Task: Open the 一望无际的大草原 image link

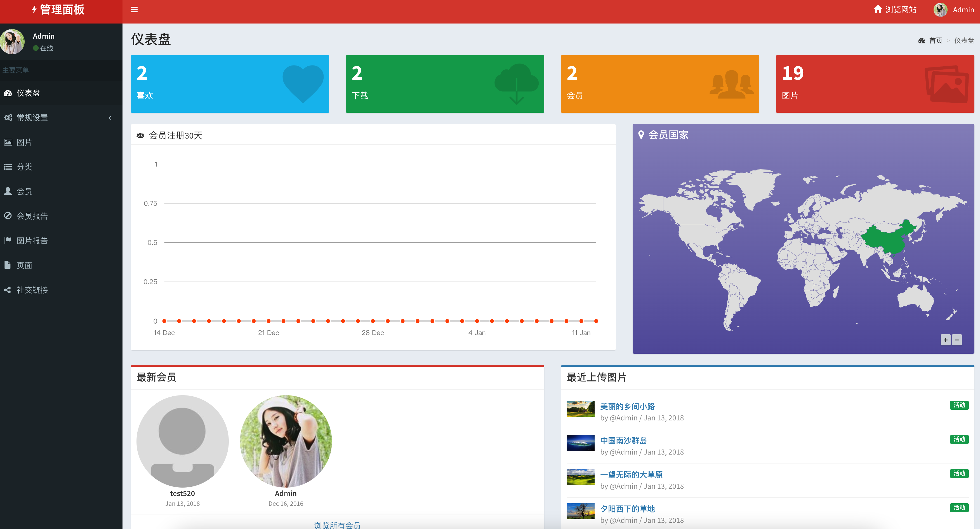Action: coord(632,475)
